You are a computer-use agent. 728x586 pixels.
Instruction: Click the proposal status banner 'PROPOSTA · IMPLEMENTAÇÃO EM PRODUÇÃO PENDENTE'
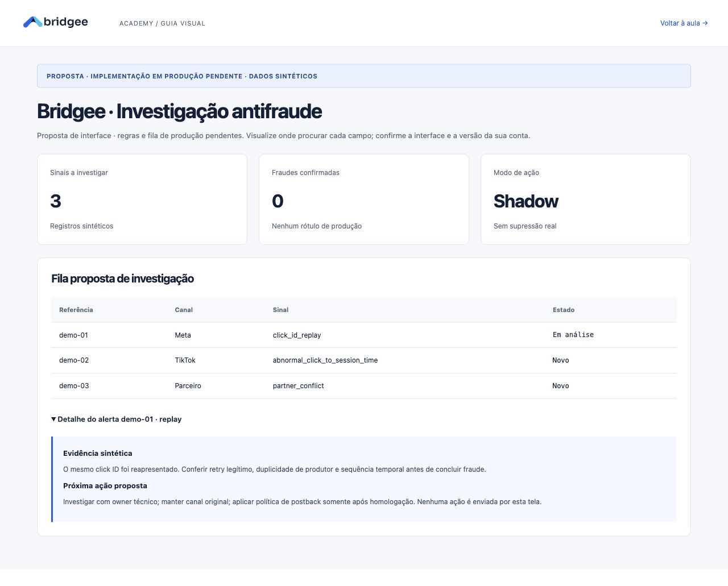tap(364, 76)
